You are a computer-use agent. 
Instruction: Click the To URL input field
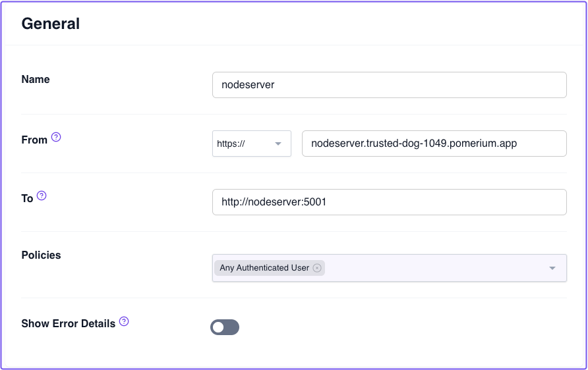389,202
